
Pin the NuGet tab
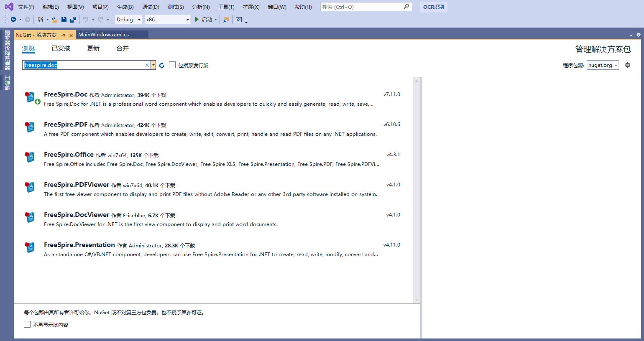coord(64,35)
